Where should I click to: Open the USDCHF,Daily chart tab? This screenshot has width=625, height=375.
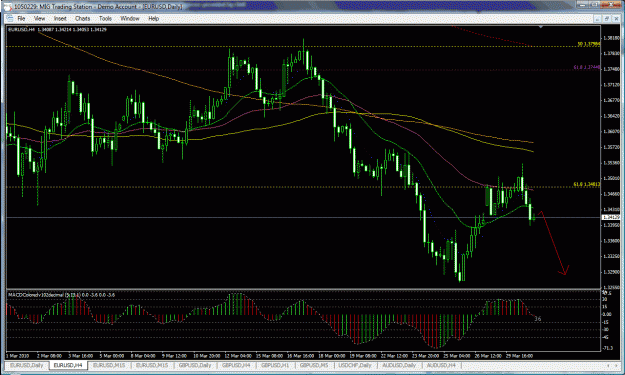tap(355, 365)
